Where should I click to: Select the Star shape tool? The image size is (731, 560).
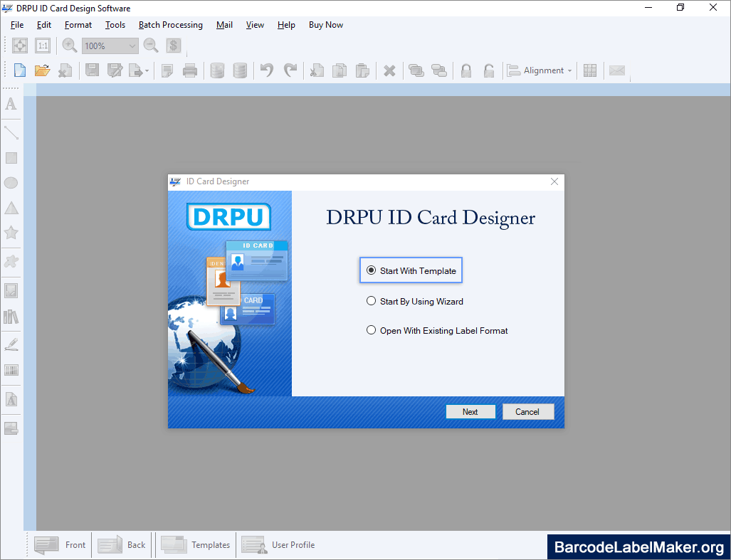click(x=11, y=233)
